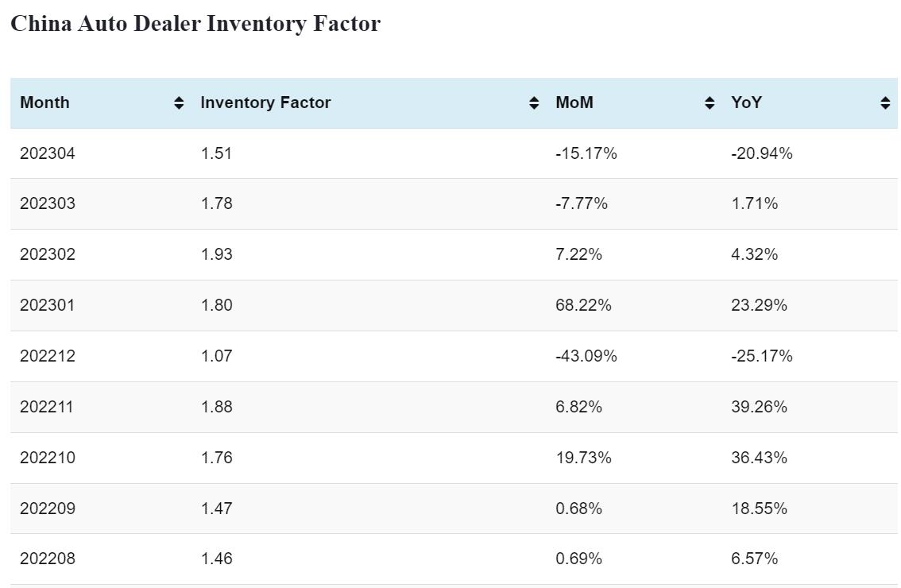The image size is (901, 588).
Task: Click the Inventory Factor sort arrows
Action: 534,103
